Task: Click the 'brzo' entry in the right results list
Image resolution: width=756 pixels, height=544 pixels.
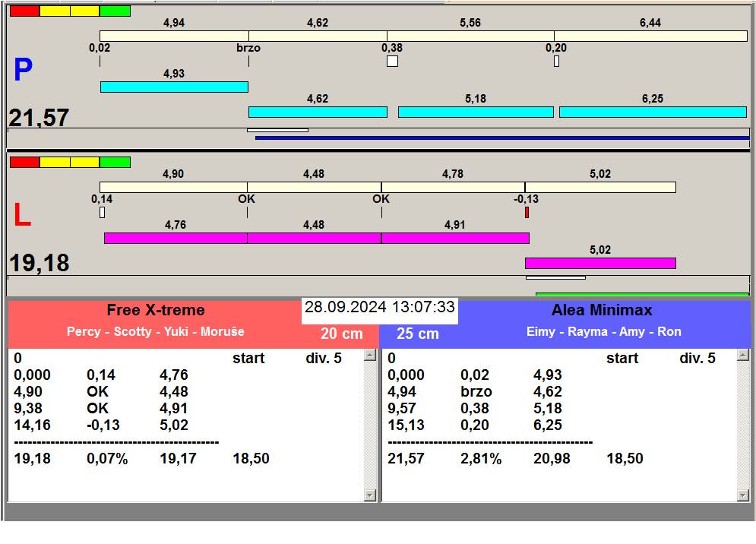Action: click(476, 391)
